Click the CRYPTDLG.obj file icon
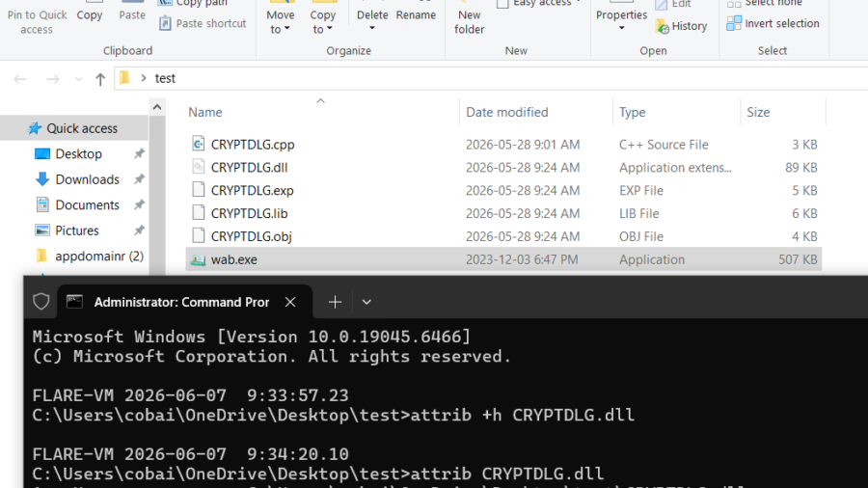This screenshot has width=868, height=488. tap(198, 235)
